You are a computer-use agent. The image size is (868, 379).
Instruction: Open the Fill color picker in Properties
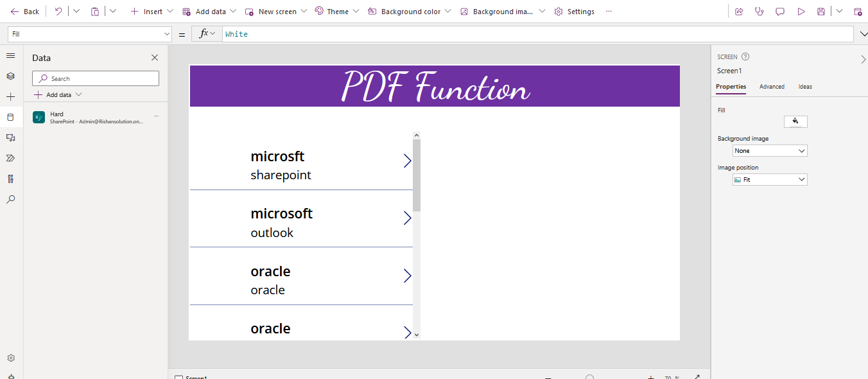[x=795, y=121]
